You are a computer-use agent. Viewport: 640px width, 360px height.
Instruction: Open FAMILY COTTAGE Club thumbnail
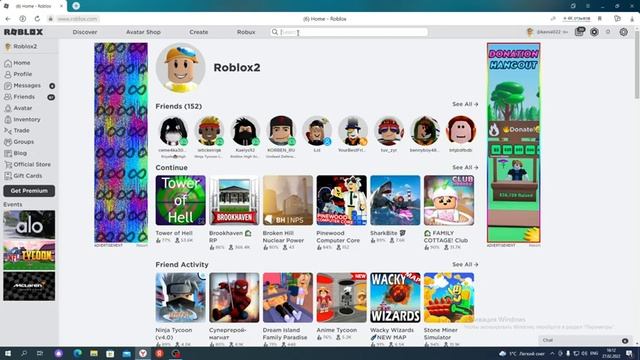[x=449, y=200]
